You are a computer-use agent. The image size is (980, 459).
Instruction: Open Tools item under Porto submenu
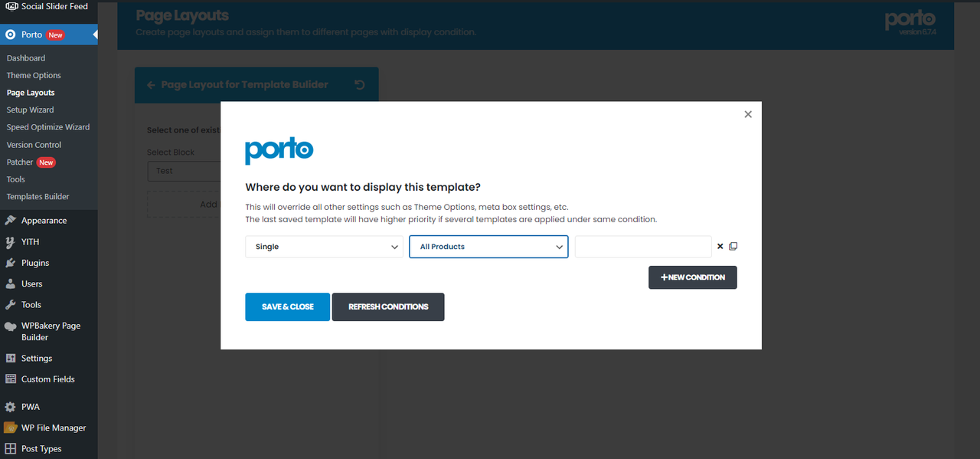(16, 179)
